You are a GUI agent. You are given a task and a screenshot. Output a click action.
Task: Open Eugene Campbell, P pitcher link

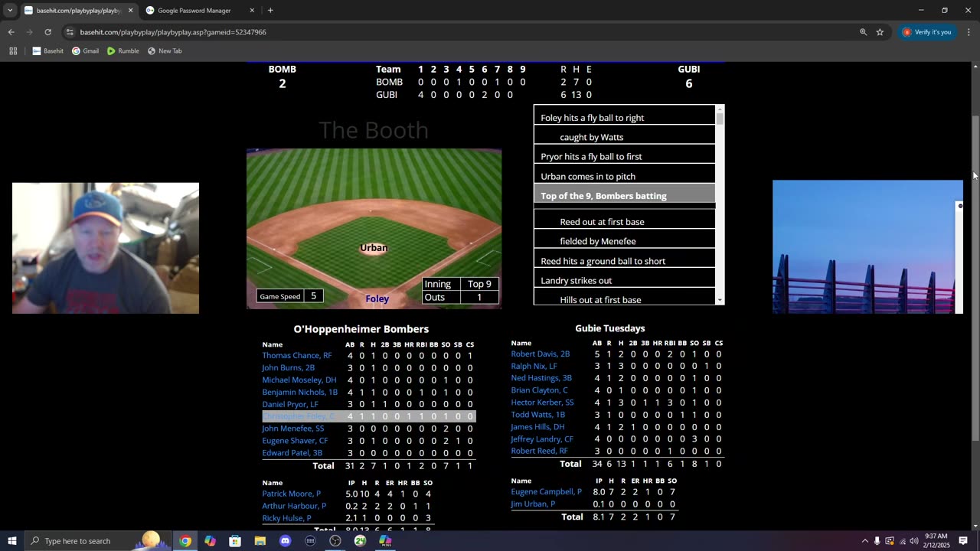click(547, 492)
